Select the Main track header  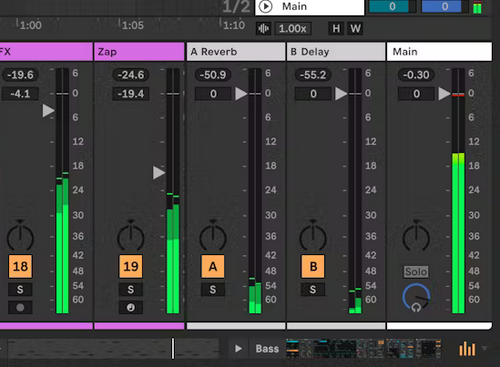click(x=439, y=52)
